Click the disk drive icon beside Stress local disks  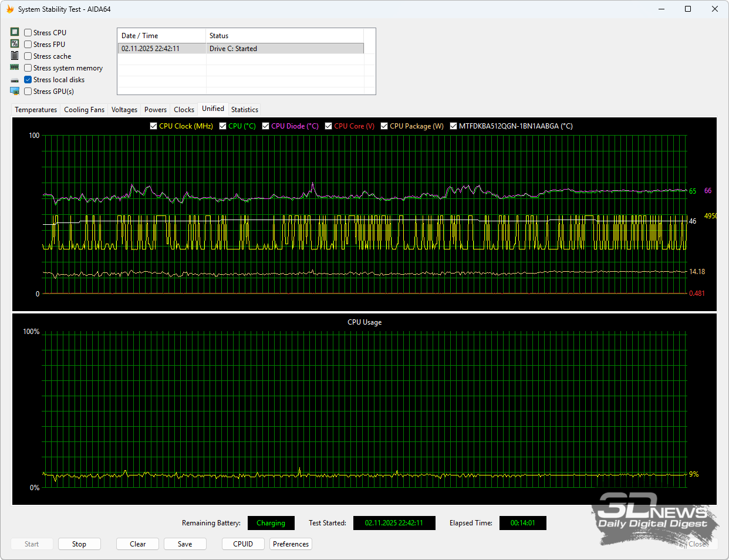point(15,80)
